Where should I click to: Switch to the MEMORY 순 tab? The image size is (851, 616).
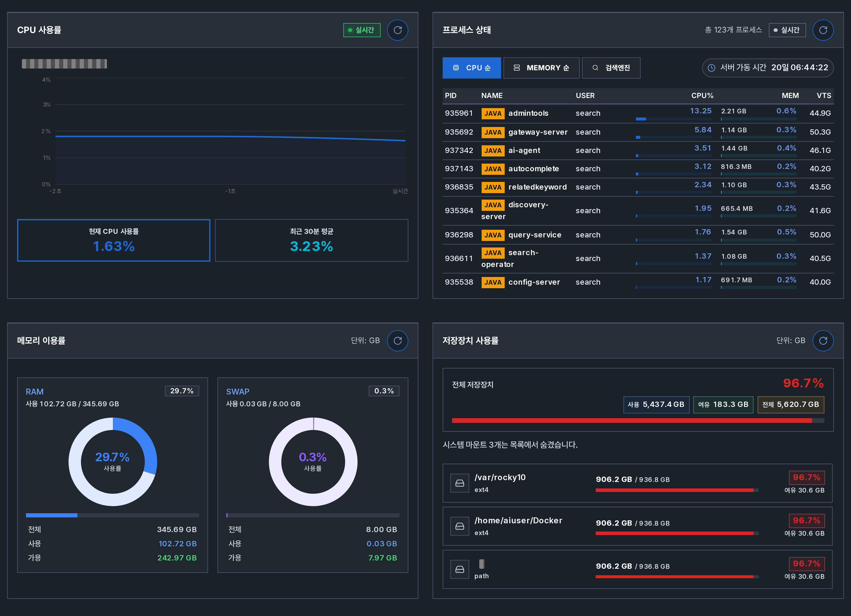click(x=541, y=68)
